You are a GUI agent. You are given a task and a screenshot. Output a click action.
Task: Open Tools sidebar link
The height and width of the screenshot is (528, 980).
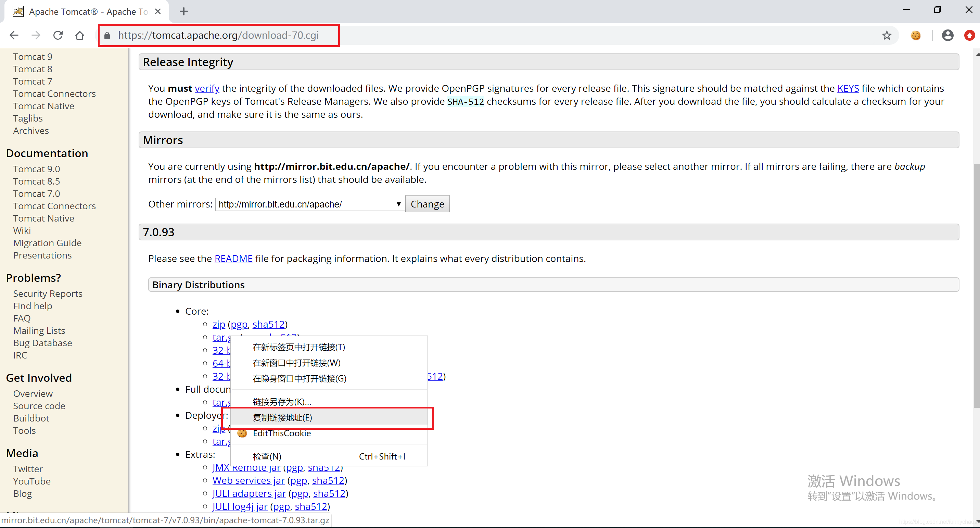pyautogui.click(x=24, y=430)
